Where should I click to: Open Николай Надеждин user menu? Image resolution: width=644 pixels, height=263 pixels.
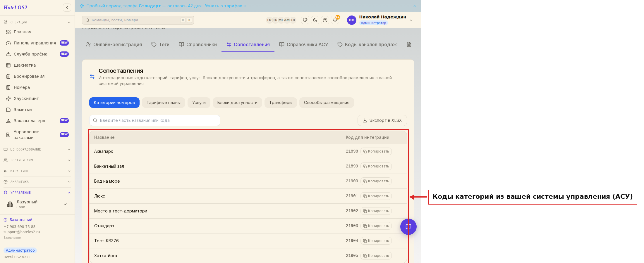tap(380, 20)
